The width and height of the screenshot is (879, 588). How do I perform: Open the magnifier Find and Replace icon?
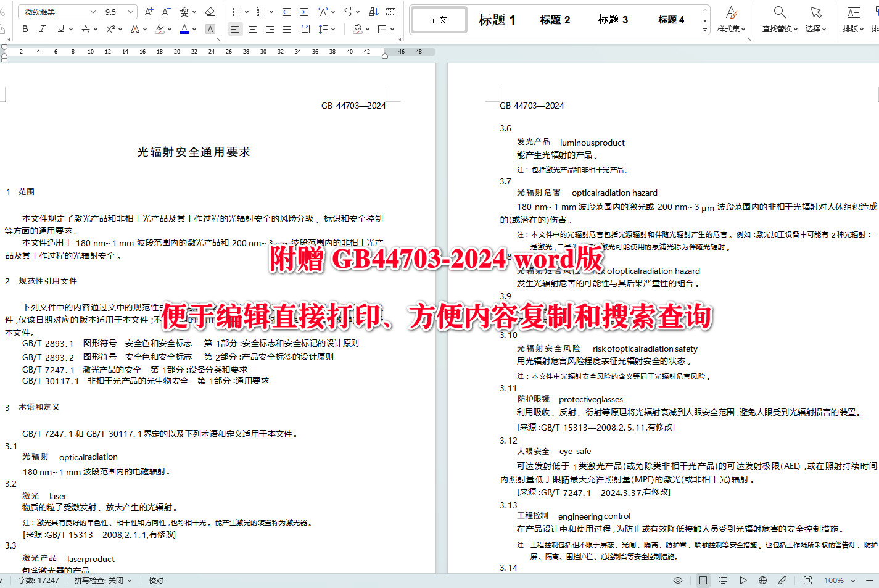tap(780, 12)
